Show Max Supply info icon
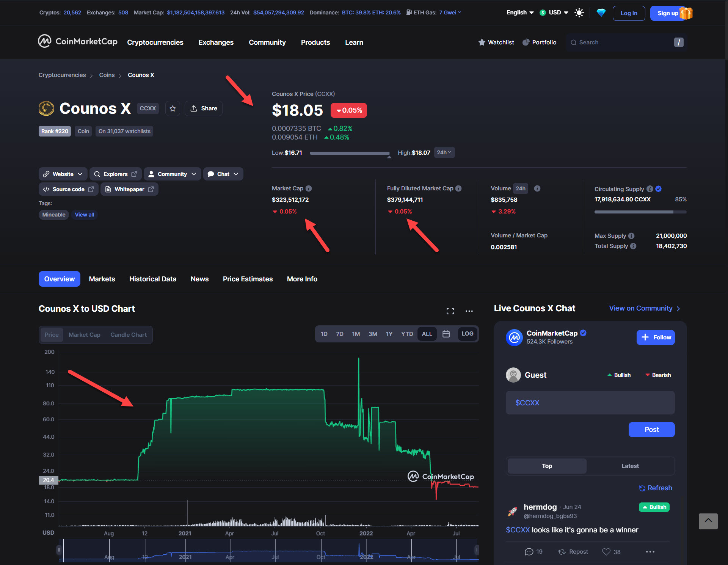The width and height of the screenshot is (728, 565). pyautogui.click(x=631, y=236)
